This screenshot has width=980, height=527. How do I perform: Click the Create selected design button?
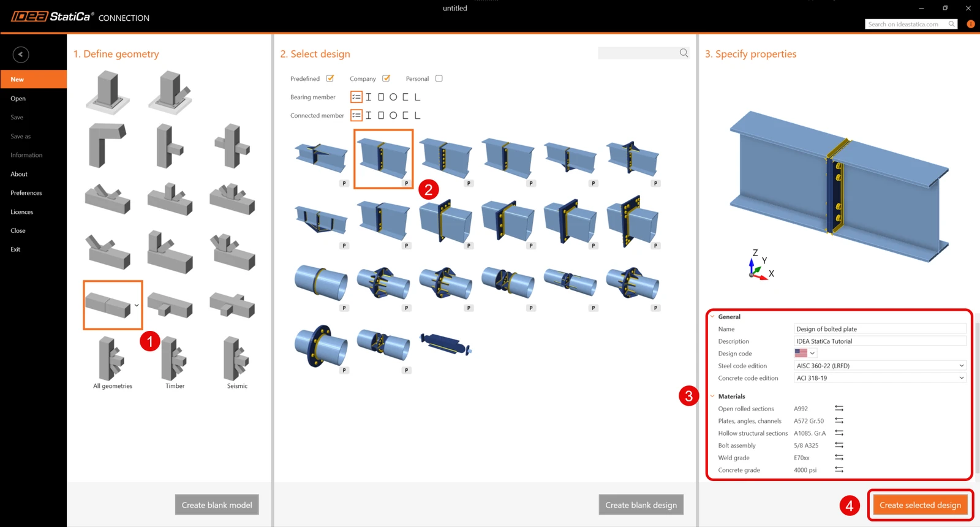(x=920, y=505)
